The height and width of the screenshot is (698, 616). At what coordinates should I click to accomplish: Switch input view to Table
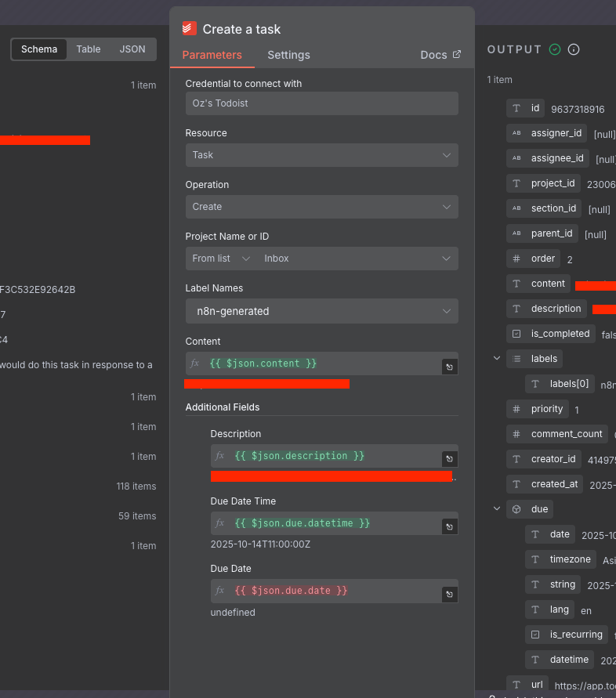[x=89, y=49]
